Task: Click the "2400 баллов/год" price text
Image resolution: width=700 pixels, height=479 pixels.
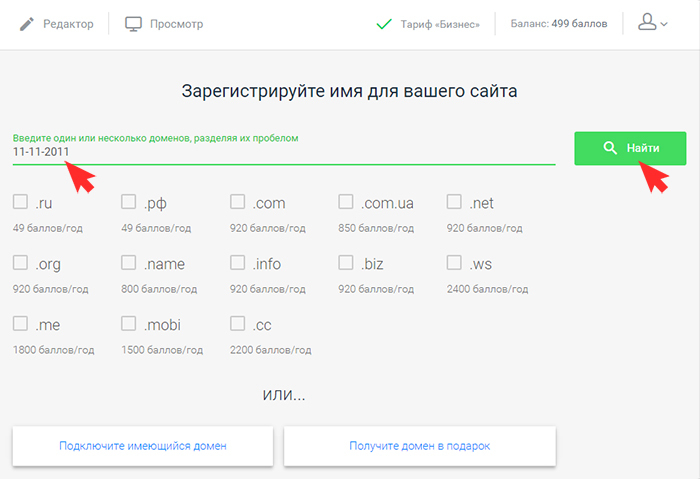Action: (488, 289)
